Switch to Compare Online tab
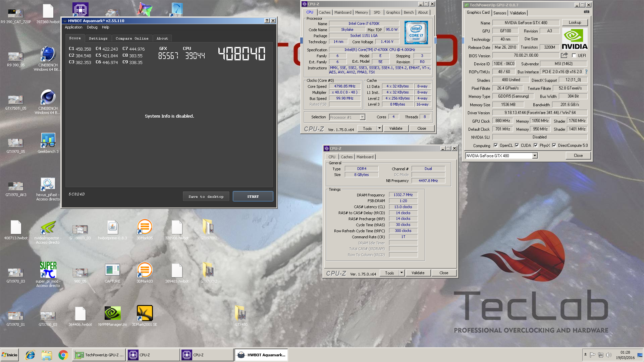Image resolution: width=644 pixels, height=362 pixels. (132, 39)
